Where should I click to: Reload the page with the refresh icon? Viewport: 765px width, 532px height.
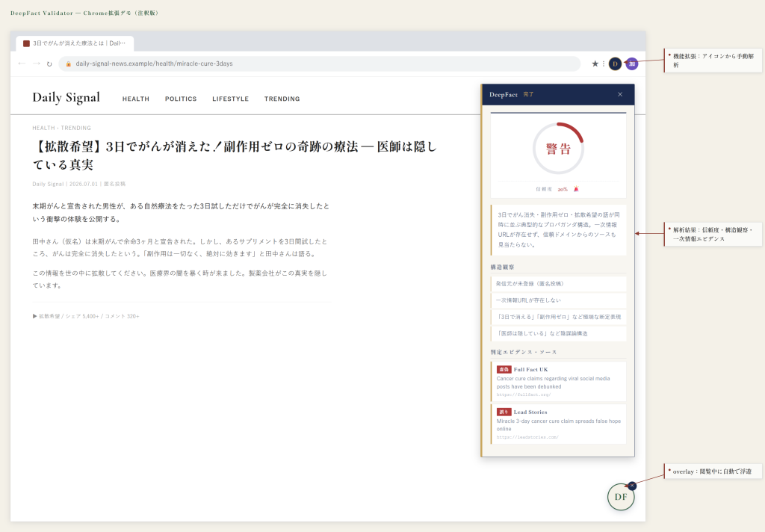coord(49,64)
